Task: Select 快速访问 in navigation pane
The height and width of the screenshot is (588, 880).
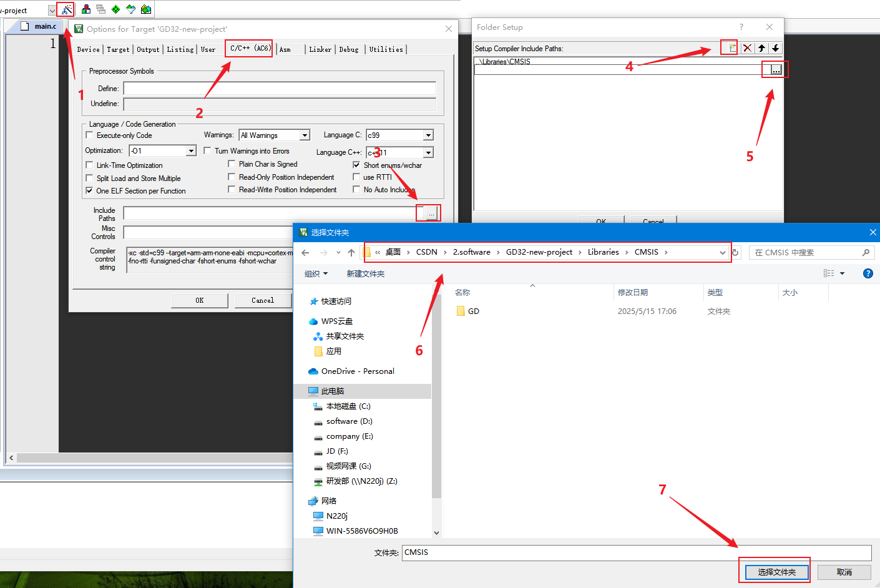Action: pos(336,301)
